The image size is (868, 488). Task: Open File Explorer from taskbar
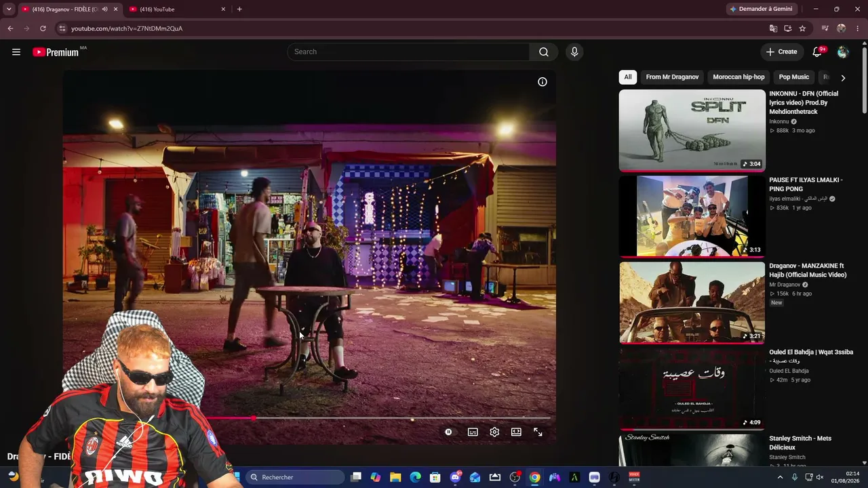(x=395, y=477)
